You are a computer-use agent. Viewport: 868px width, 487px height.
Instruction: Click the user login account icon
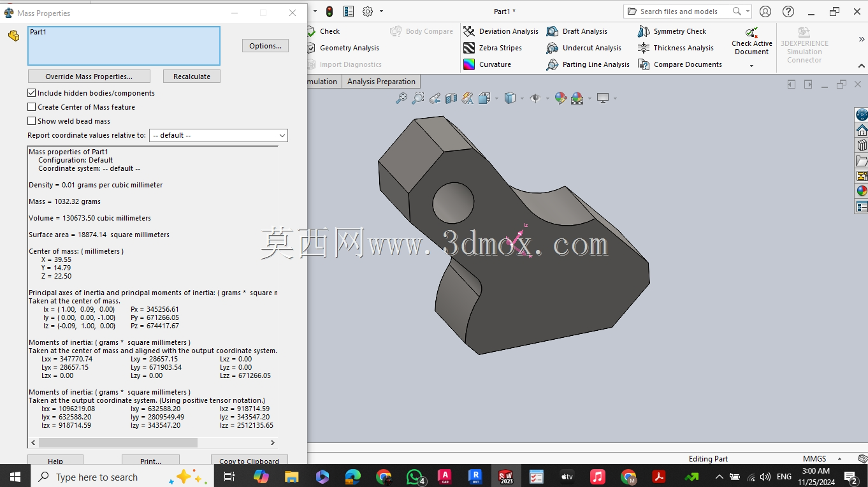click(765, 11)
